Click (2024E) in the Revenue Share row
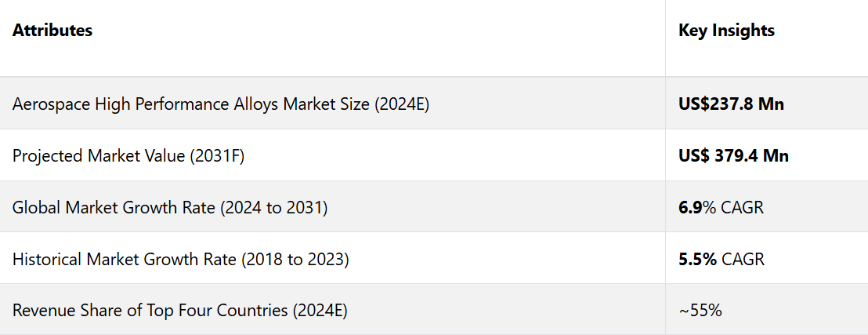Screen dimensions: 868x335 pyautogui.click(x=320, y=310)
